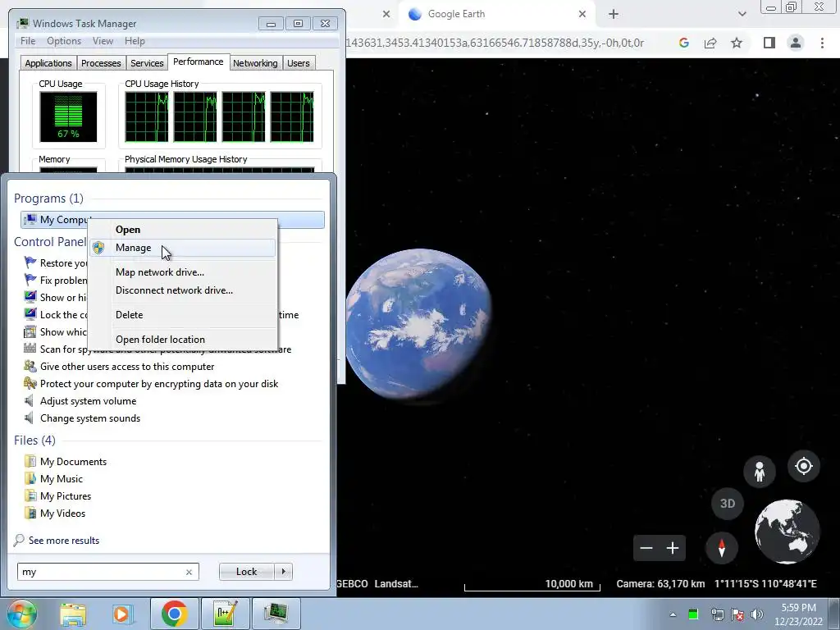
Task: Open Task Manager Help menu
Action: (135, 41)
